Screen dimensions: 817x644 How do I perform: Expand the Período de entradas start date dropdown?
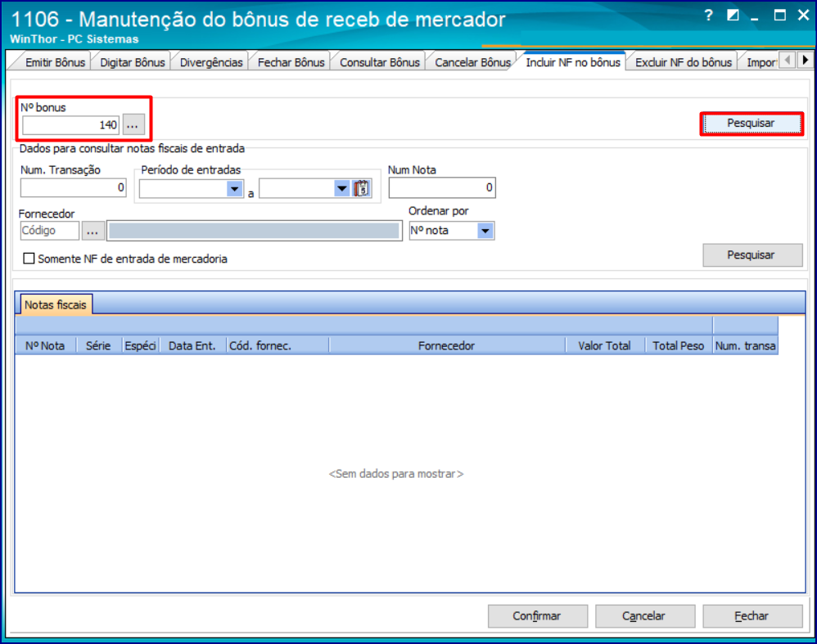(x=235, y=188)
